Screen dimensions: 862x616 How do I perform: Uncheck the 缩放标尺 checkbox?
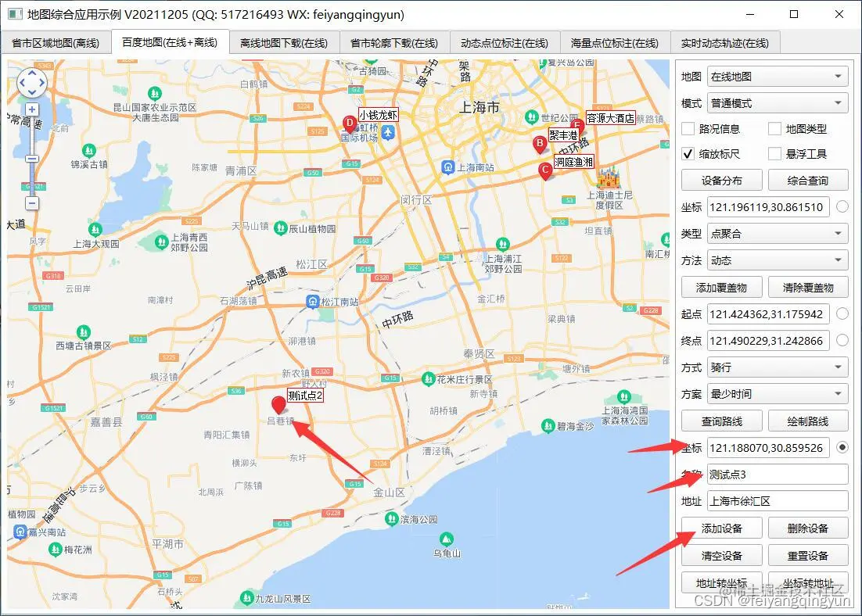pos(688,154)
